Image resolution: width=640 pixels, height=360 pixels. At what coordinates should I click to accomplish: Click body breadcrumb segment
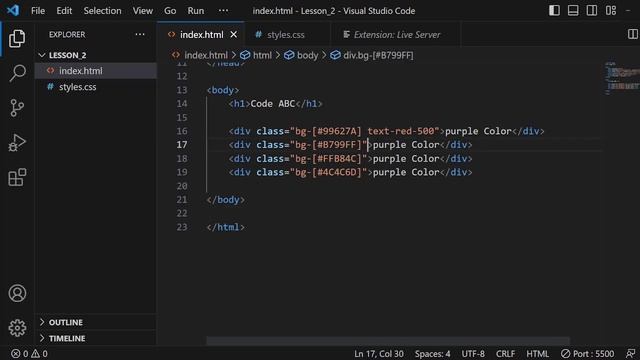301,55
